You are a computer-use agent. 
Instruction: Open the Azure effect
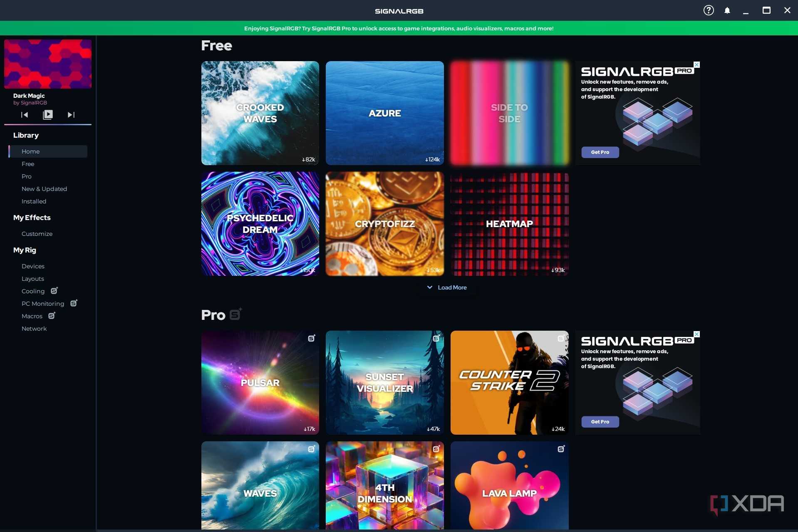(x=385, y=113)
